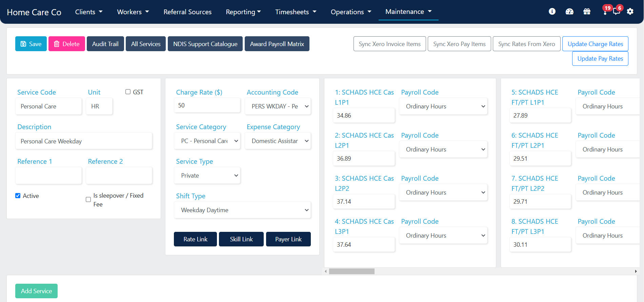
Task: Click the Home Care Co logo link
Action: [34, 12]
